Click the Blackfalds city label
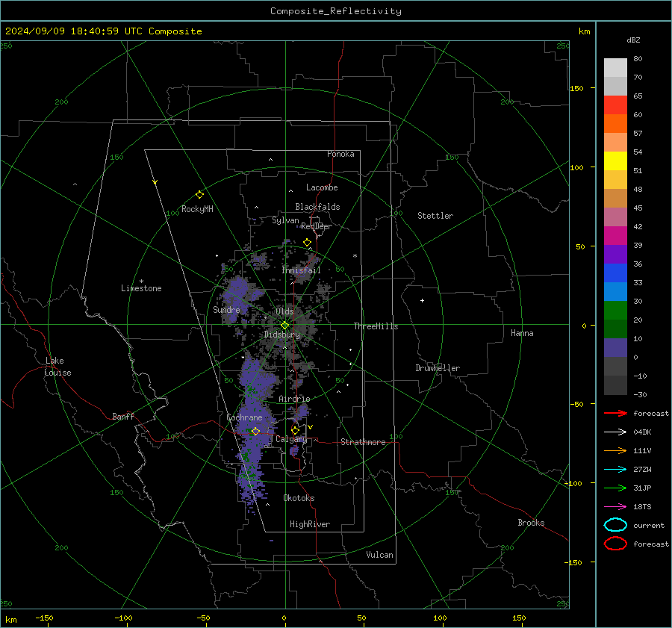 click(317, 207)
